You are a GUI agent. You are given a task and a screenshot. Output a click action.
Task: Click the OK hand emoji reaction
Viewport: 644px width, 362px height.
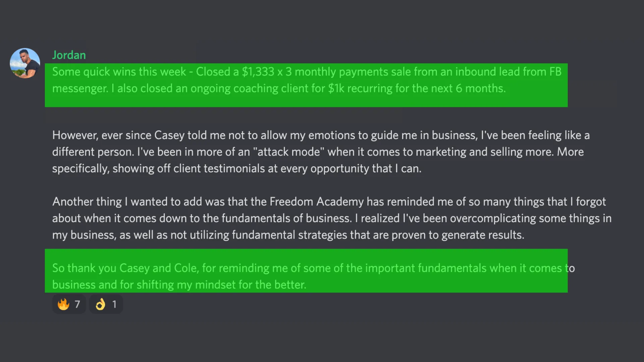pos(100,304)
